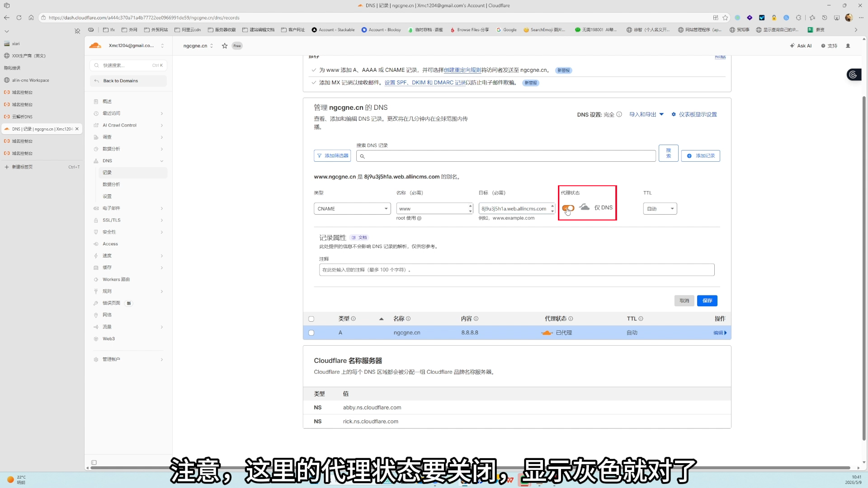Open 仪表板显示设置 dashboard display settings
868x488 pixels.
coord(694,114)
